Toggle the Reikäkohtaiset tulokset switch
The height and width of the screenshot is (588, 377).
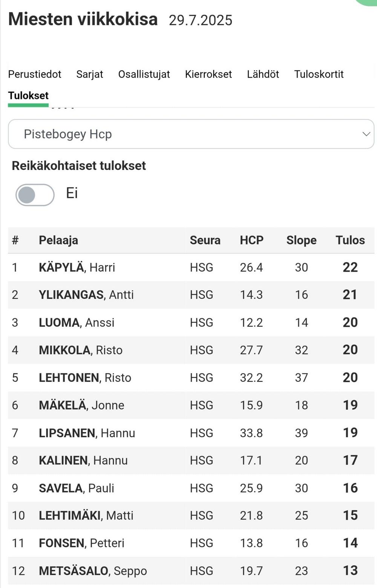(x=35, y=195)
